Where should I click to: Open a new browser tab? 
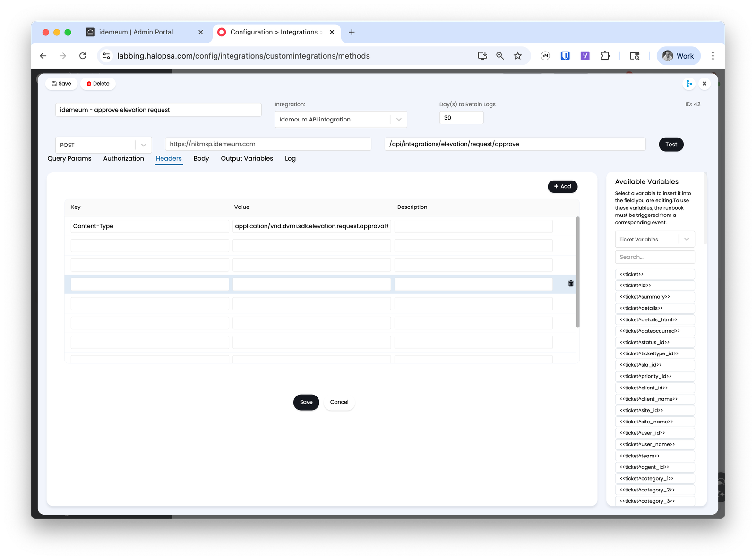[352, 32]
